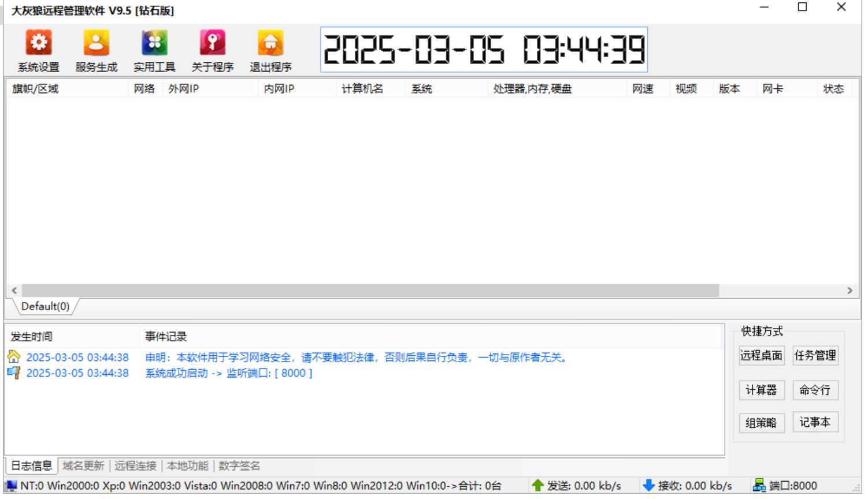Launch 任务管理 from shortcuts
The image size is (868, 499).
tap(815, 356)
